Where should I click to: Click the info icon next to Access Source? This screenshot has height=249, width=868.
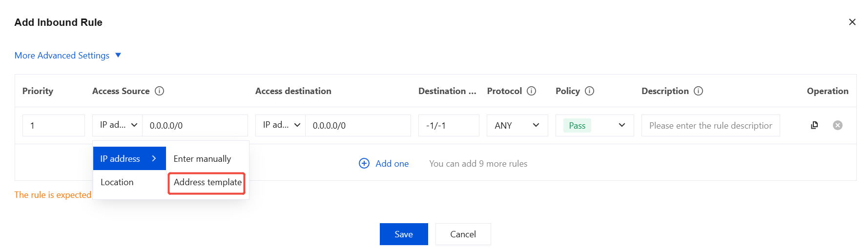tap(160, 91)
